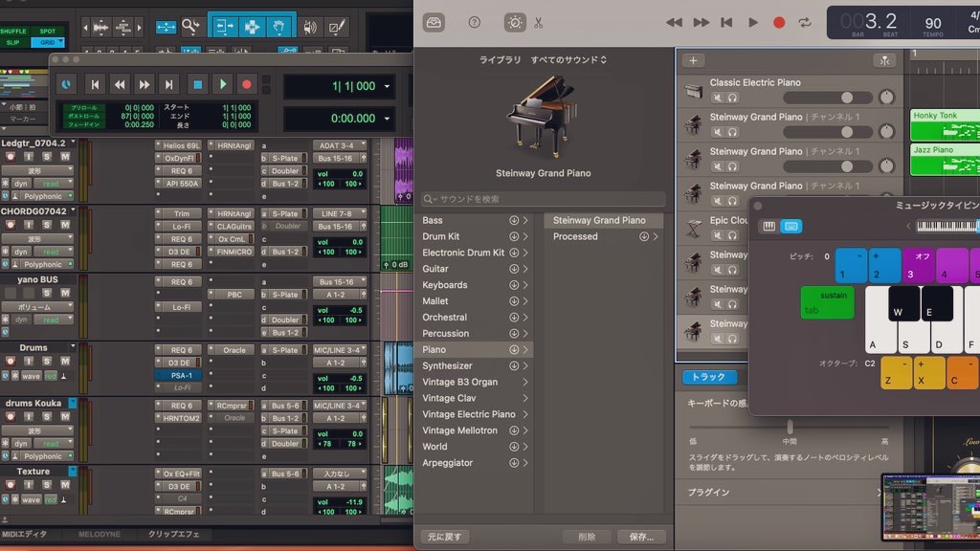Image resolution: width=980 pixels, height=551 pixels.
Task: Click the 元に戻す revert button
Action: pos(444,537)
